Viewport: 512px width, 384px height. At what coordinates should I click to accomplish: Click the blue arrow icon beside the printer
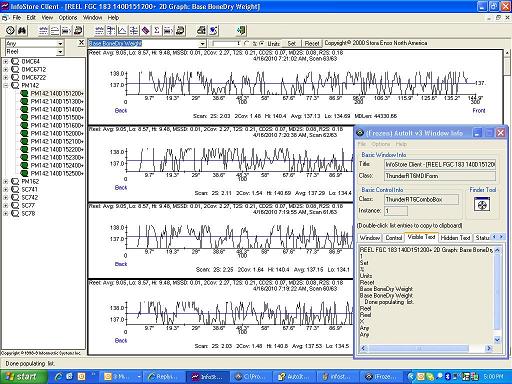213,31
